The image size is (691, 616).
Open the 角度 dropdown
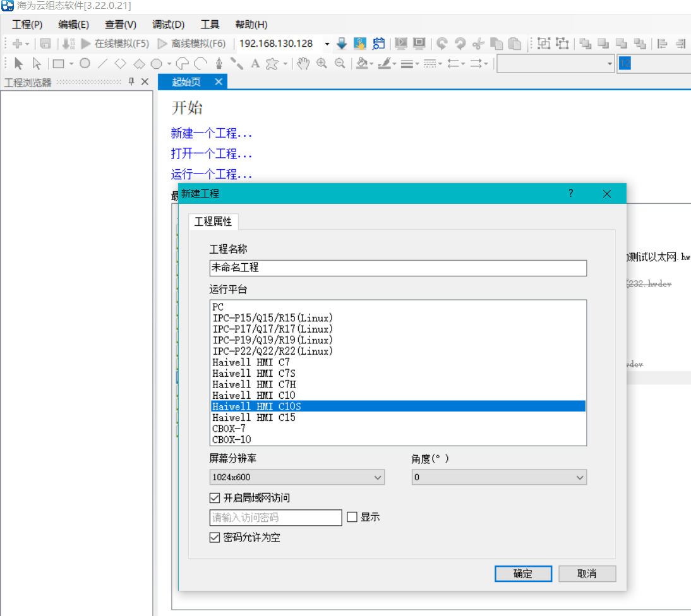pyautogui.click(x=499, y=477)
